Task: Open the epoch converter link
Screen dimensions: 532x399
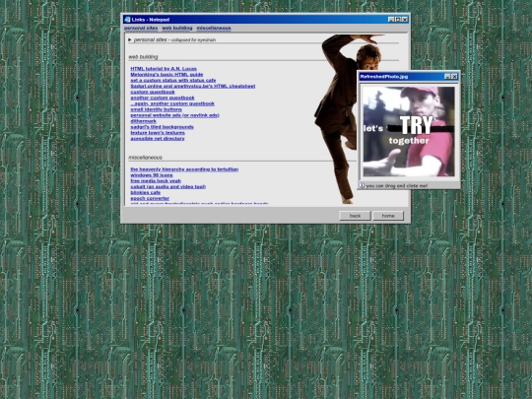Action: coord(150,198)
